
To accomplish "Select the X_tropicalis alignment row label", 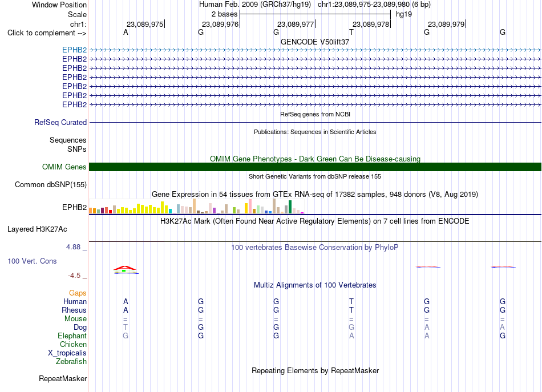I will pos(67,353).
